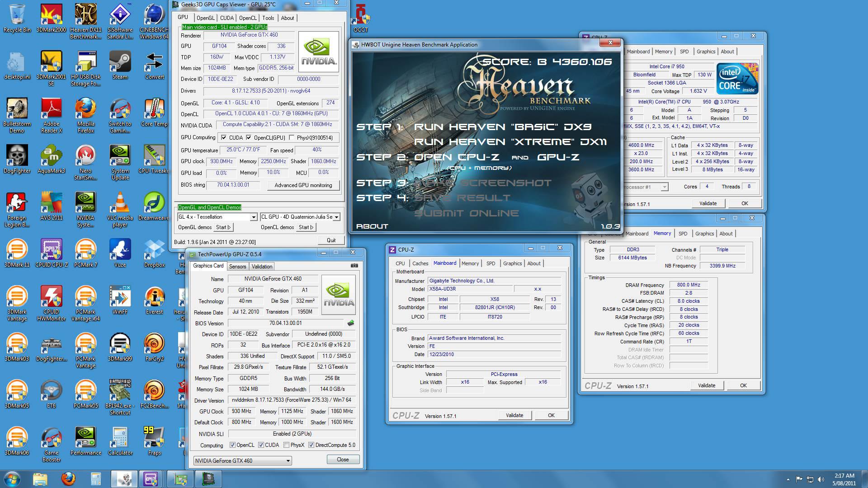Screen dimensions: 868x488
Task: Open Windows Start menu orb
Action: (x=12, y=479)
